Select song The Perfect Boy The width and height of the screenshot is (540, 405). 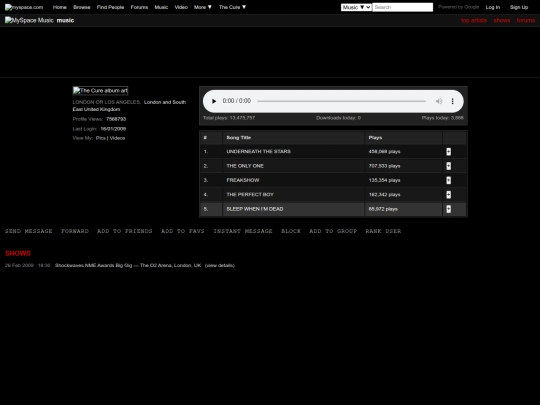pyautogui.click(x=250, y=195)
